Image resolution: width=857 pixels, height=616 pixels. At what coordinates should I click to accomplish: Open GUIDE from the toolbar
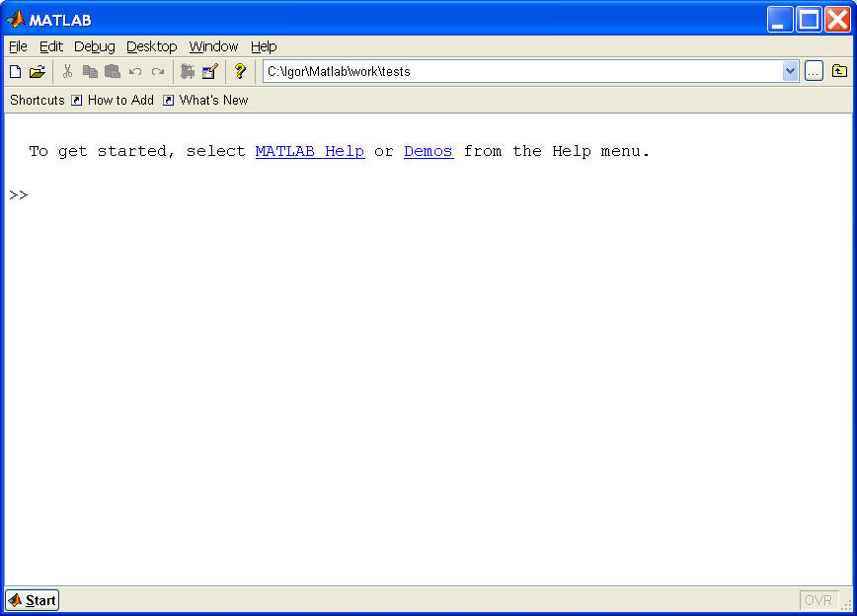click(209, 70)
